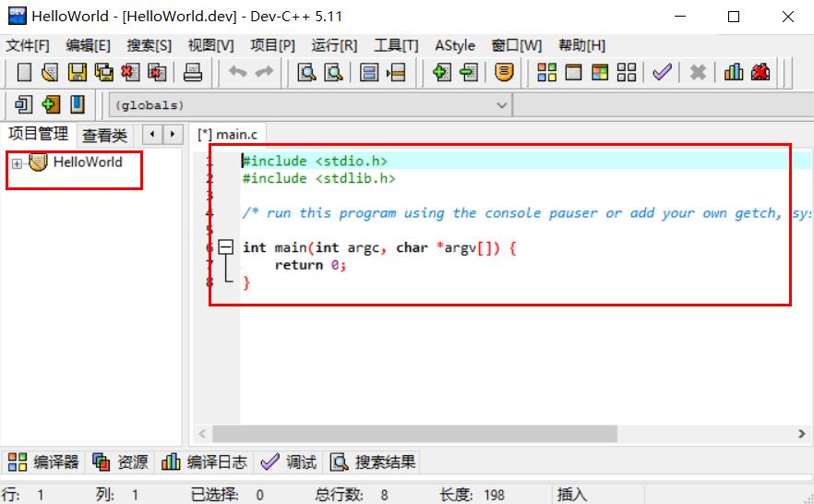Click the New source file icon

click(24, 72)
